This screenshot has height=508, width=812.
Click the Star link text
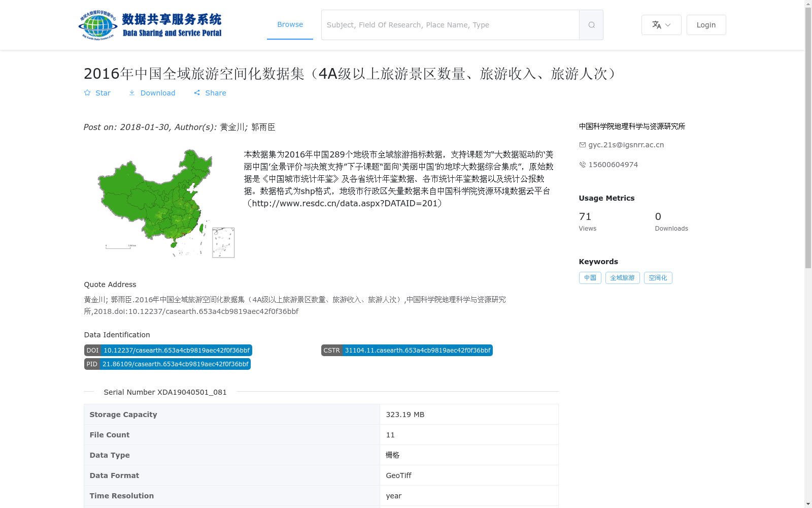point(103,93)
